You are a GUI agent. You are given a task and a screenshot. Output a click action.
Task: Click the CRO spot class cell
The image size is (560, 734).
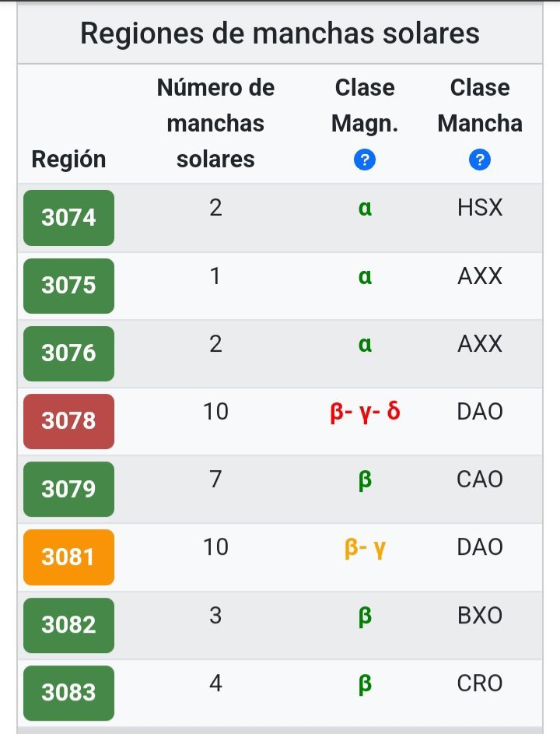(480, 683)
